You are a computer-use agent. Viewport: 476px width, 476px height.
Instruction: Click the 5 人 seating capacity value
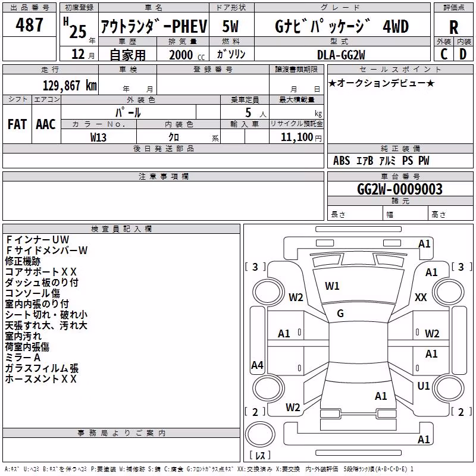tap(255, 113)
